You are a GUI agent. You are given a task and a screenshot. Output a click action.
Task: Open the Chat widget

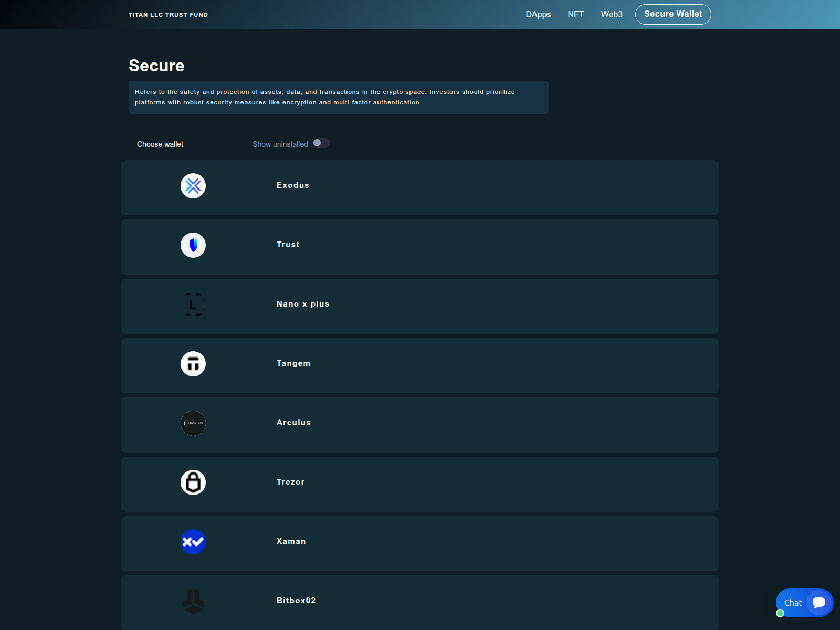click(x=804, y=603)
